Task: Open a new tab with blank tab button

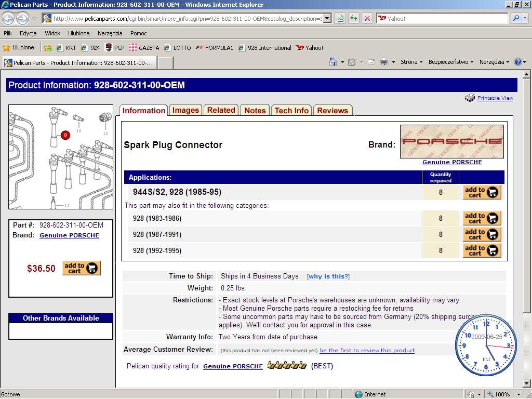Action: (166, 63)
